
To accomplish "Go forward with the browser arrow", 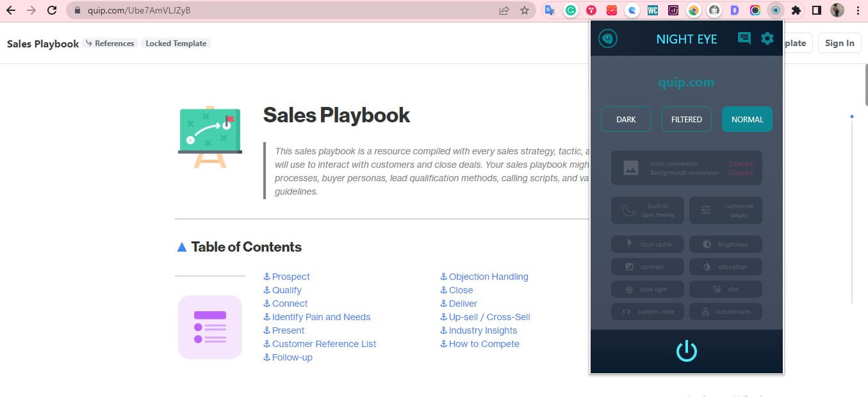I will [x=31, y=10].
